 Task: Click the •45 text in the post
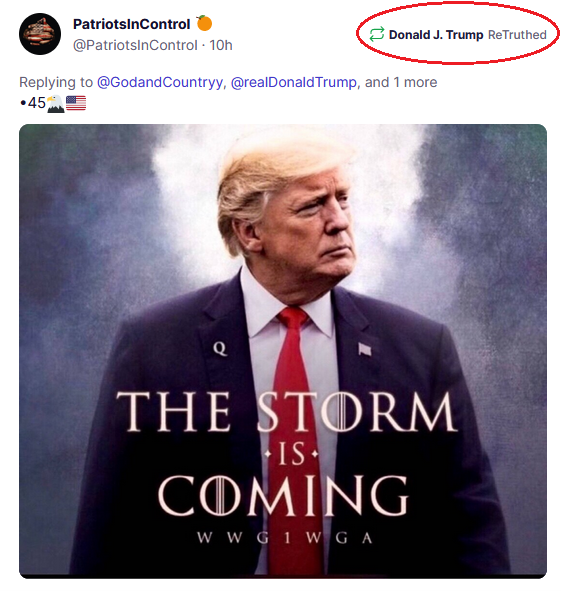coord(33,103)
